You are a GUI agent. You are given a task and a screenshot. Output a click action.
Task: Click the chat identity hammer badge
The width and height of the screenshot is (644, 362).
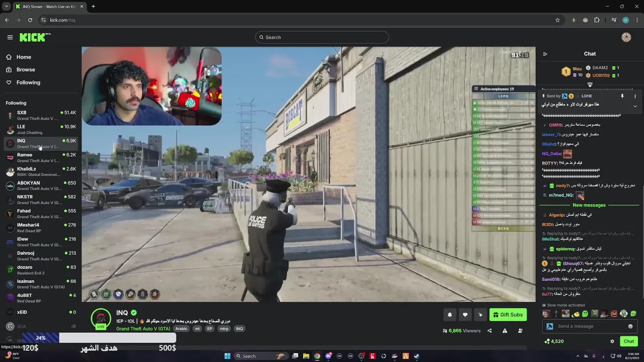pos(550,326)
